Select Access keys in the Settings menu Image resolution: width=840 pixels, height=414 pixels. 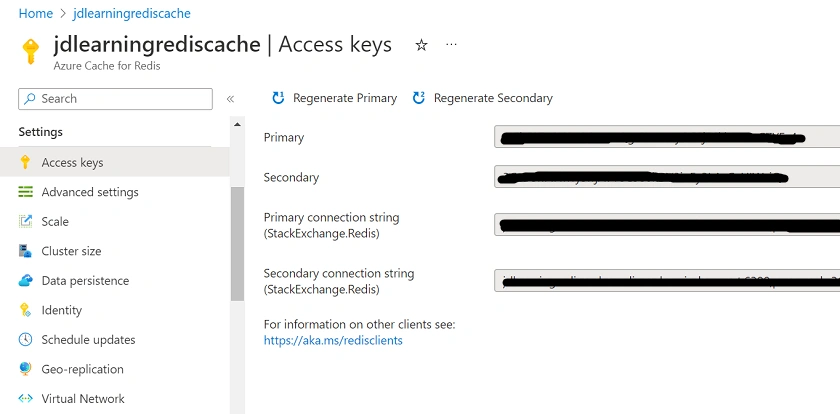pos(115,162)
